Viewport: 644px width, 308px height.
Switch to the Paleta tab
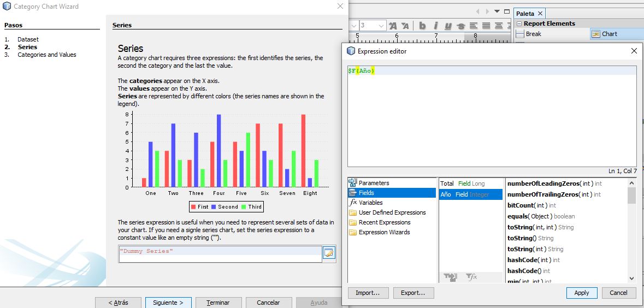point(525,14)
